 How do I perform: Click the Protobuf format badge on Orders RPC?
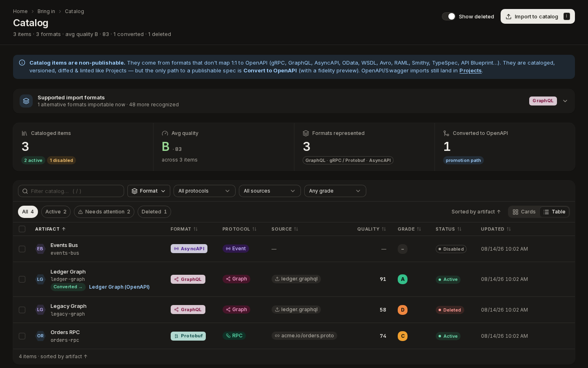click(188, 336)
